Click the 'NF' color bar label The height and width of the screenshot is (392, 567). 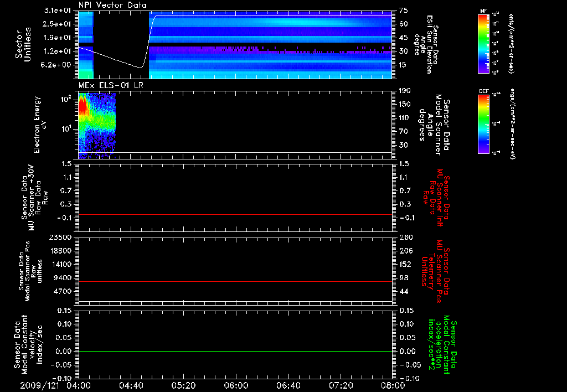(484, 11)
